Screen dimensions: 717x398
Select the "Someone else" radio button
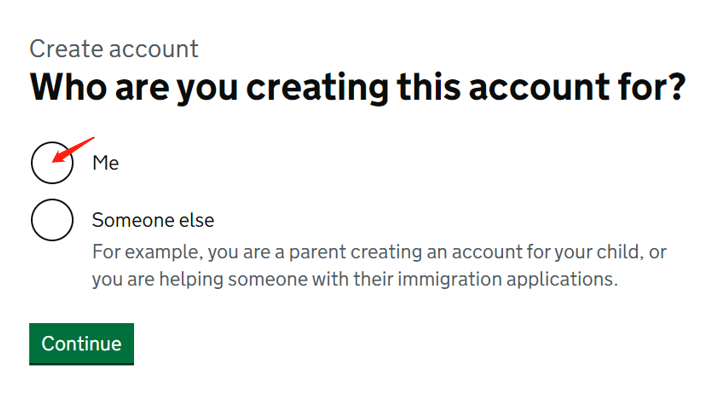[x=52, y=220]
